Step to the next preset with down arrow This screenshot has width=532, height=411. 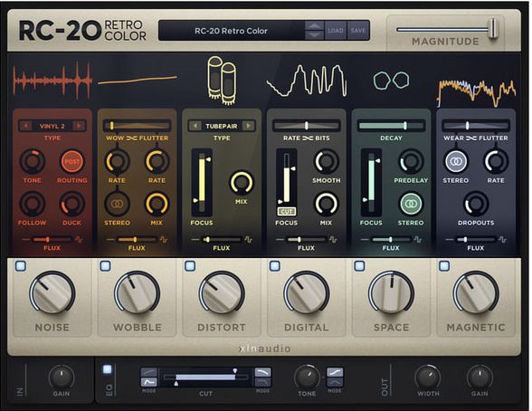coord(315,35)
